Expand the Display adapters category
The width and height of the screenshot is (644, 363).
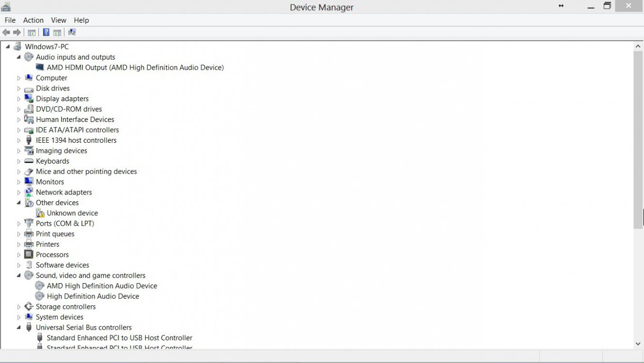coord(19,99)
